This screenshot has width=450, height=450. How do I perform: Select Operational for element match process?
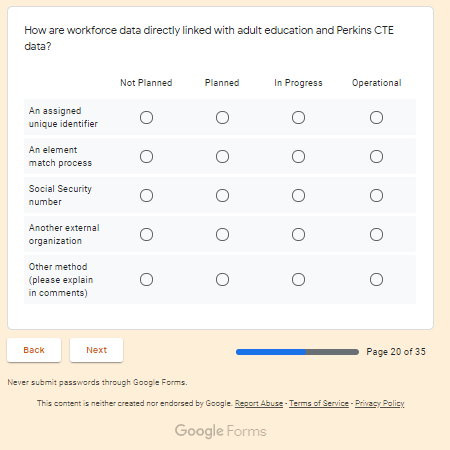click(376, 156)
